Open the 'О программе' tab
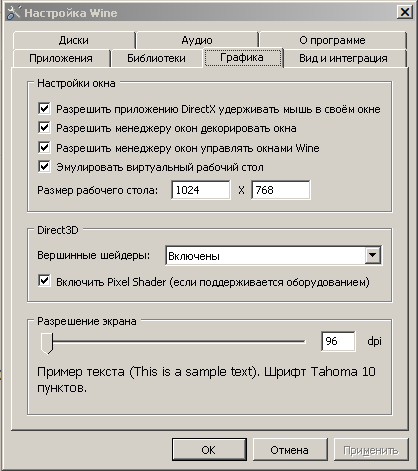This screenshot has height=471, width=418. click(x=332, y=40)
